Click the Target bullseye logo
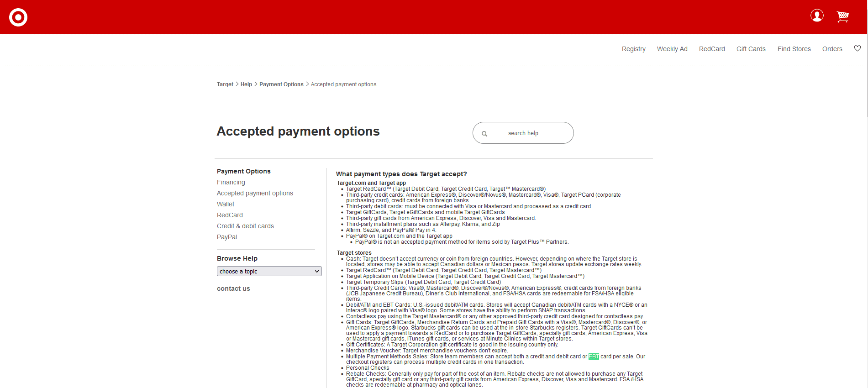 pyautogui.click(x=18, y=17)
